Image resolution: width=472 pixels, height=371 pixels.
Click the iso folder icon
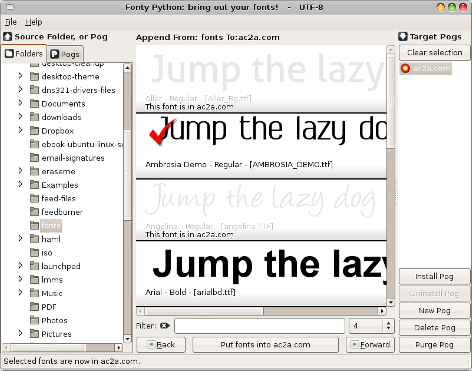[34, 253]
